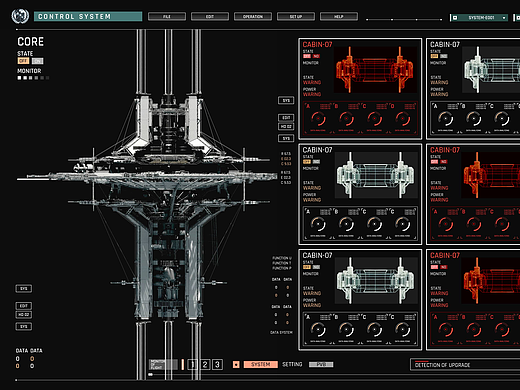The width and height of the screenshot is (520, 390).
Task: Select the white wireframe view in middle-left cabin panel
Action: (x=376, y=175)
